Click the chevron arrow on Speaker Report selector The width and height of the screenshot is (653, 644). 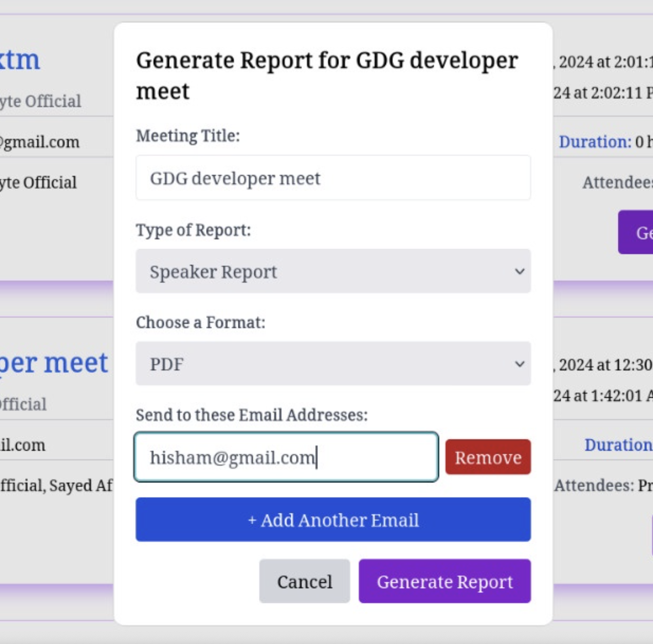(x=519, y=272)
